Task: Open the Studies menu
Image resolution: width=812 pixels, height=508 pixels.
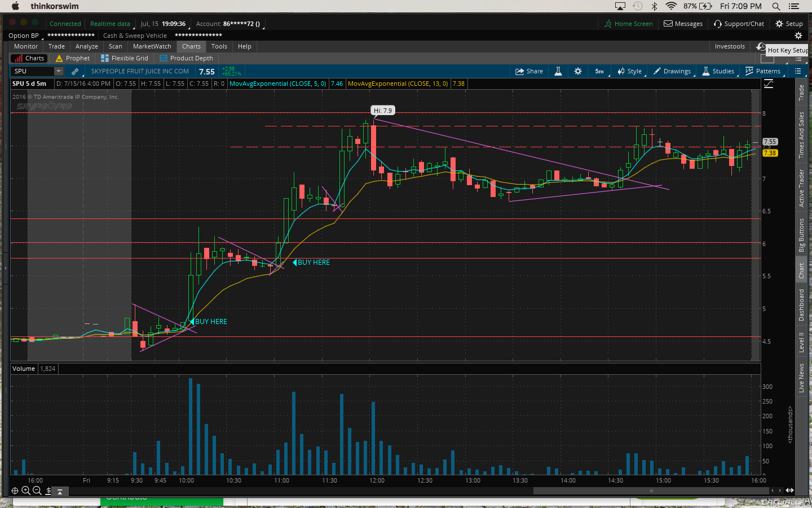Action: (x=718, y=71)
